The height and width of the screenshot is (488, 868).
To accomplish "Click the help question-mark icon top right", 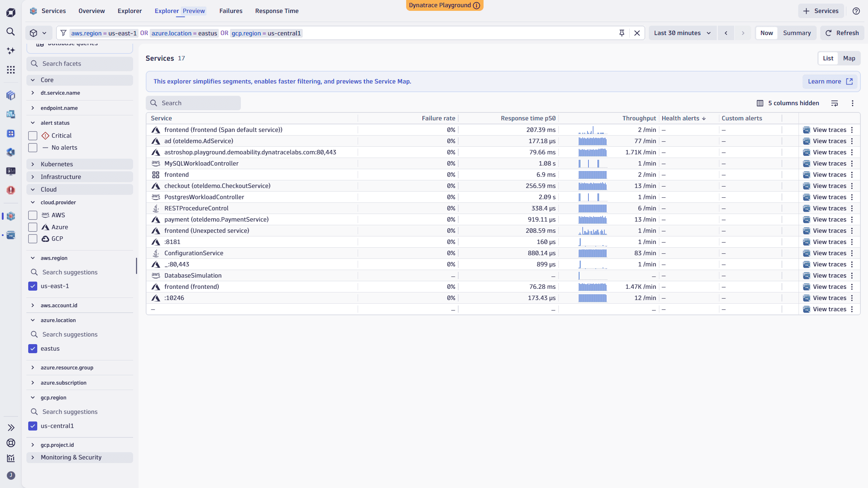I will click(x=856, y=11).
